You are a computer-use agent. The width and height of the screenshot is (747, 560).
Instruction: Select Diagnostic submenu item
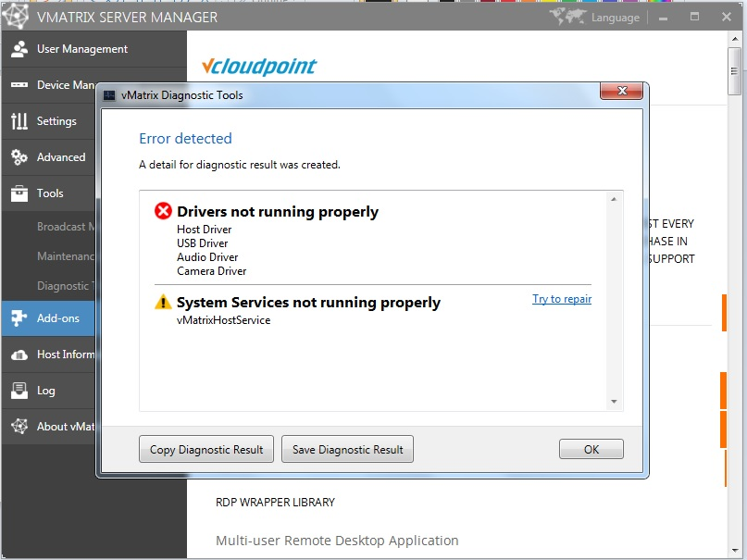tap(66, 286)
